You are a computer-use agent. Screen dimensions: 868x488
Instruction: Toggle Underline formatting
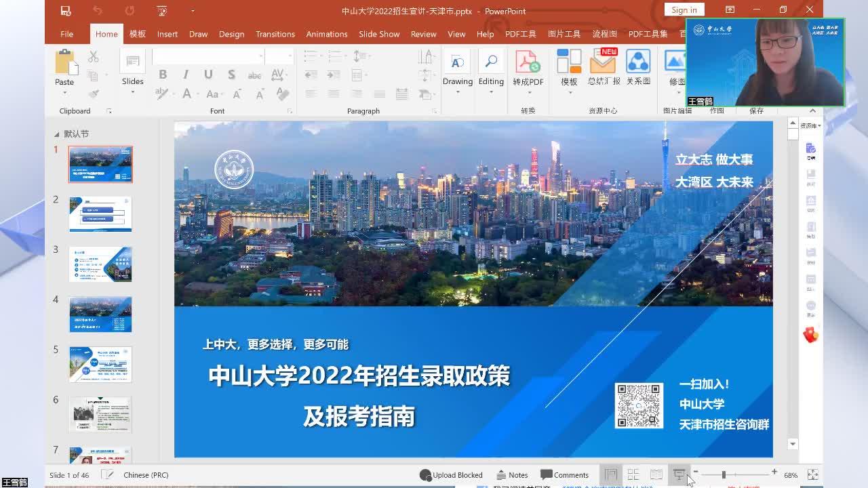click(208, 75)
